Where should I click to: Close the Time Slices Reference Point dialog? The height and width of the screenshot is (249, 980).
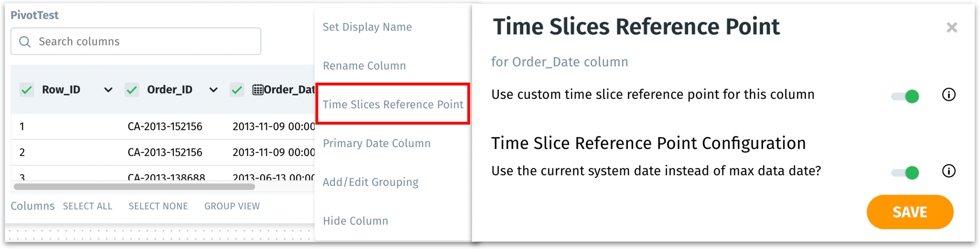click(x=952, y=28)
